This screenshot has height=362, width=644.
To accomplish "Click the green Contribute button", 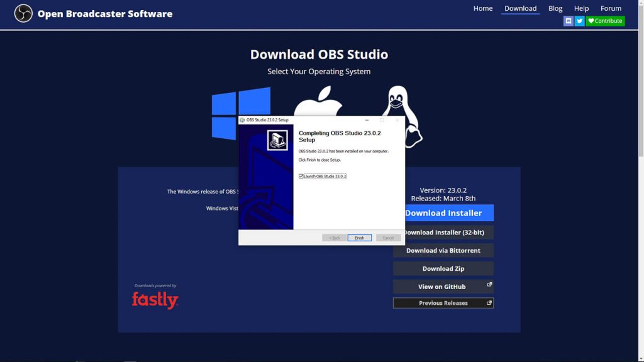I will click(x=605, y=21).
